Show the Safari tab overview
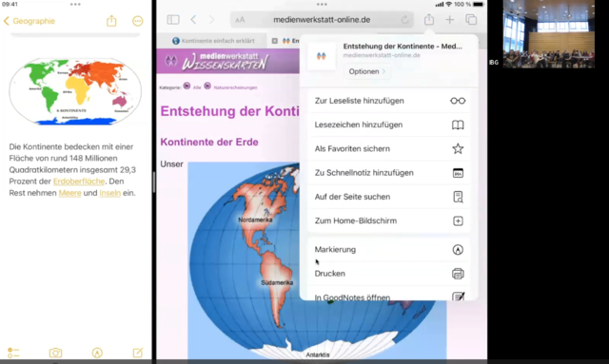This screenshot has width=609, height=364. pyautogui.click(x=471, y=20)
